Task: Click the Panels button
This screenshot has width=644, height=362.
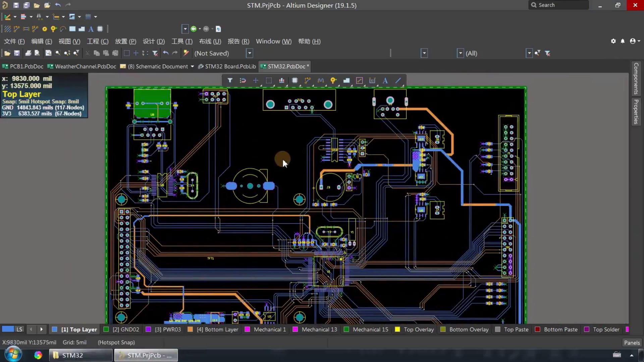Action: [632, 343]
